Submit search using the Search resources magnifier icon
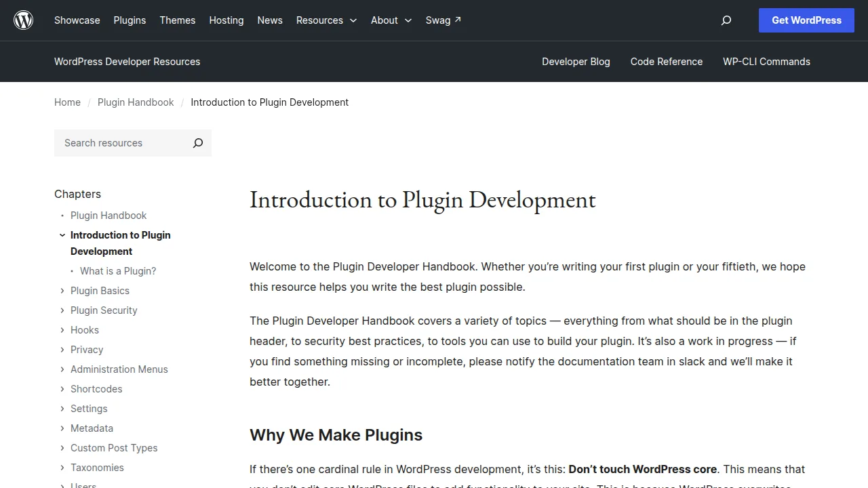 click(x=198, y=143)
